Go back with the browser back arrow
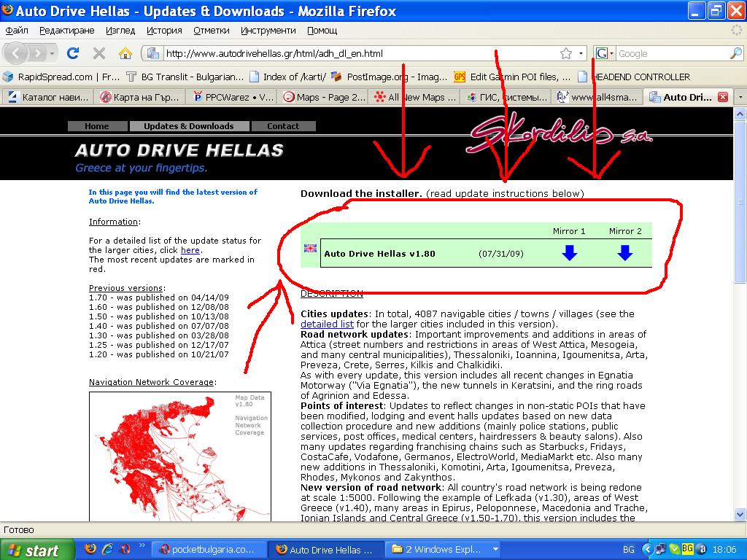This screenshot has width=747, height=560. 16,52
